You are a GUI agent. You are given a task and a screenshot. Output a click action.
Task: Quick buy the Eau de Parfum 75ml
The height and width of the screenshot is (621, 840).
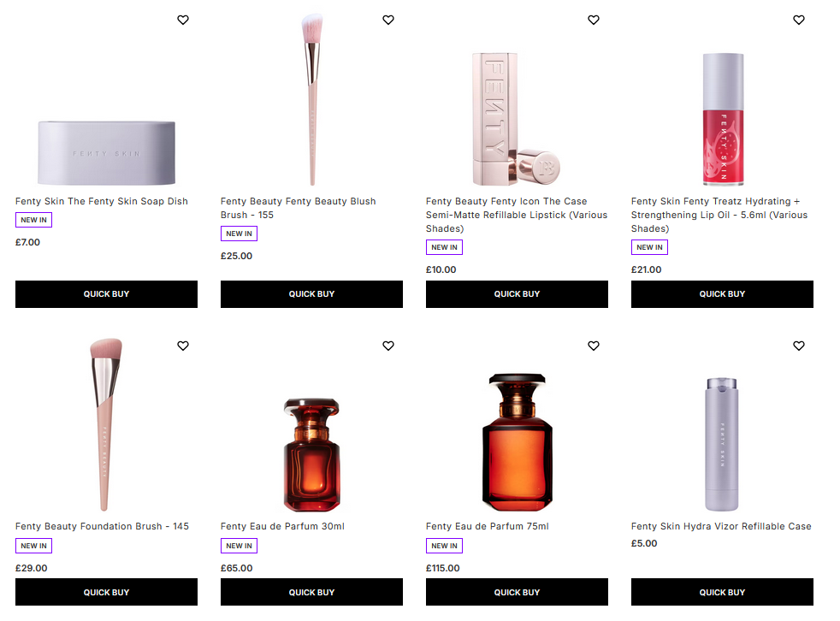tap(517, 591)
